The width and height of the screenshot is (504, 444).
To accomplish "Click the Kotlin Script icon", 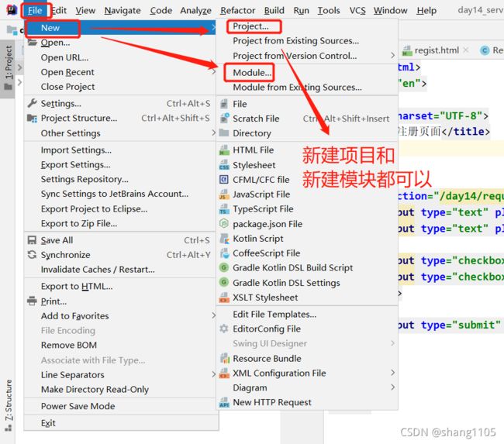I will pos(224,239).
